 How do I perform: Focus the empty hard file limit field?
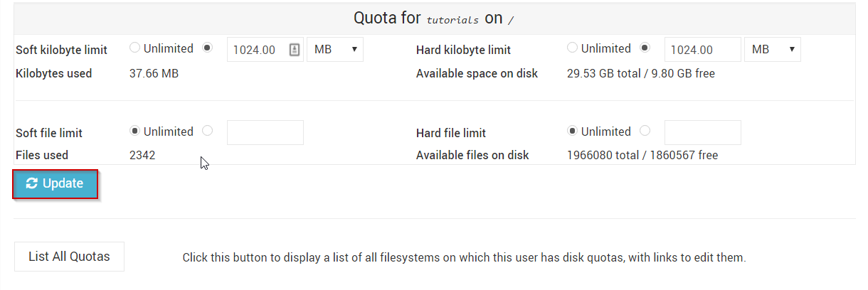click(703, 133)
